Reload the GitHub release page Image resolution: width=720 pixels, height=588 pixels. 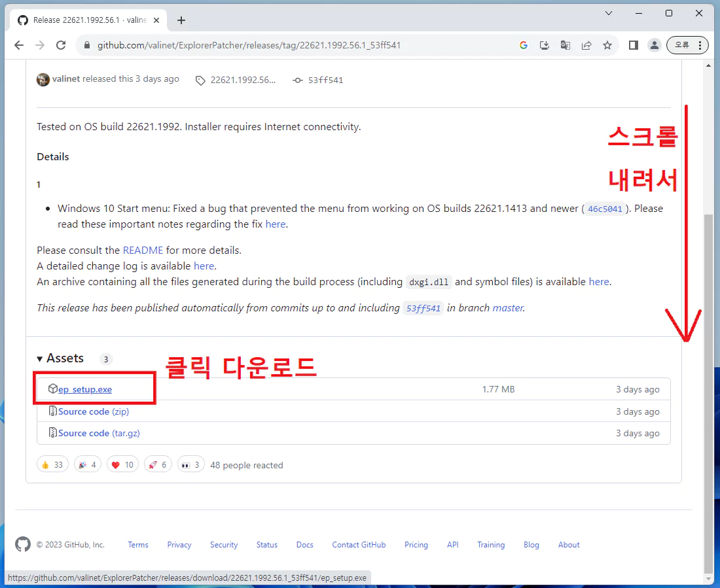pos(61,45)
